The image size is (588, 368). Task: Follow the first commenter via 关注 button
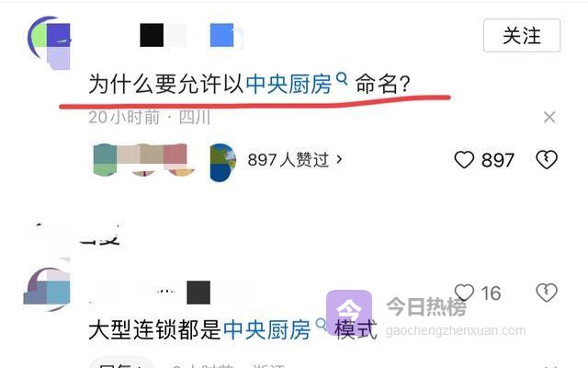522,36
